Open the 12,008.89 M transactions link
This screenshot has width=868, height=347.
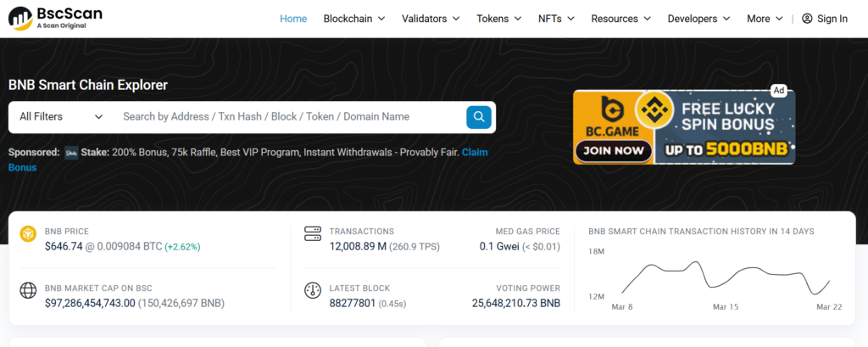(x=358, y=247)
